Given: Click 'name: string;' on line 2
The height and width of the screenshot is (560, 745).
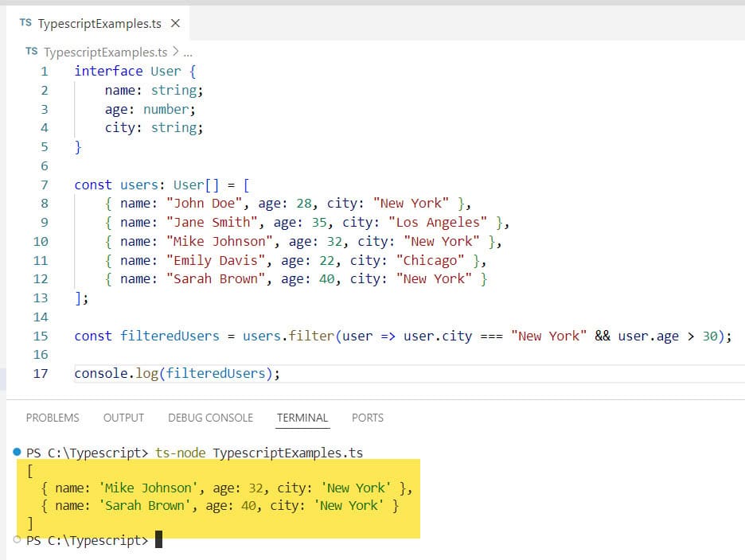Looking at the screenshot, I should (x=154, y=90).
